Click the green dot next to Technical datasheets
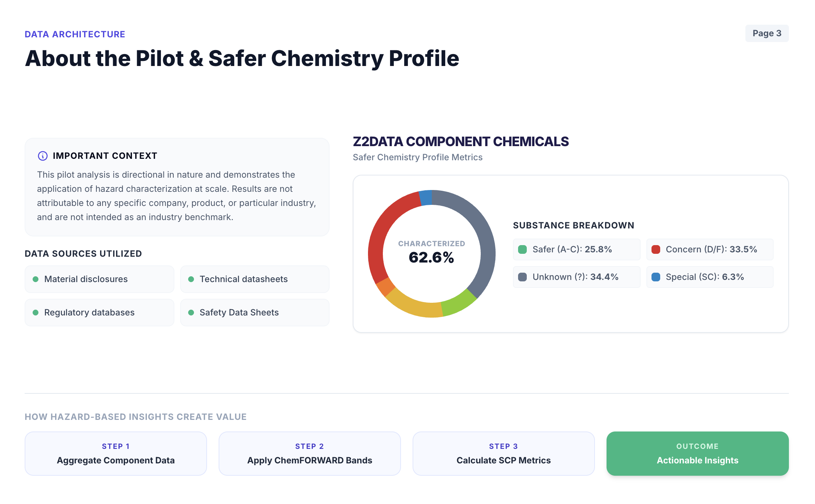Viewport: 815px width, 504px height. coord(191,279)
